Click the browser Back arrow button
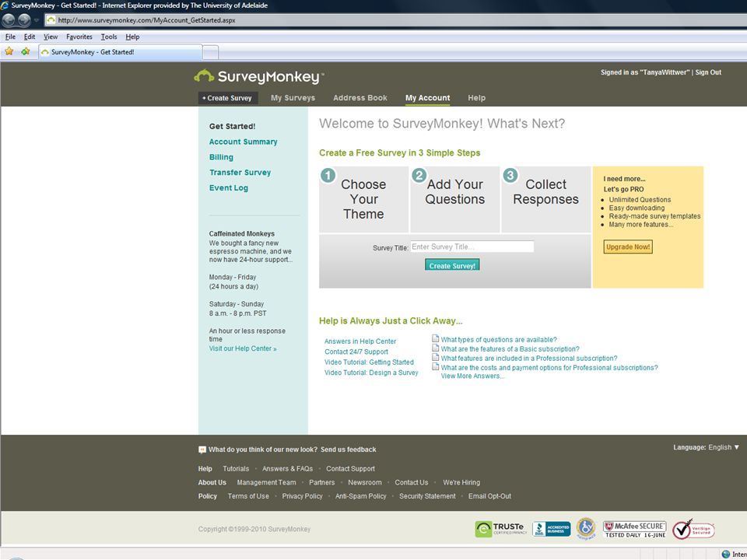747x560 pixels. 9,20
